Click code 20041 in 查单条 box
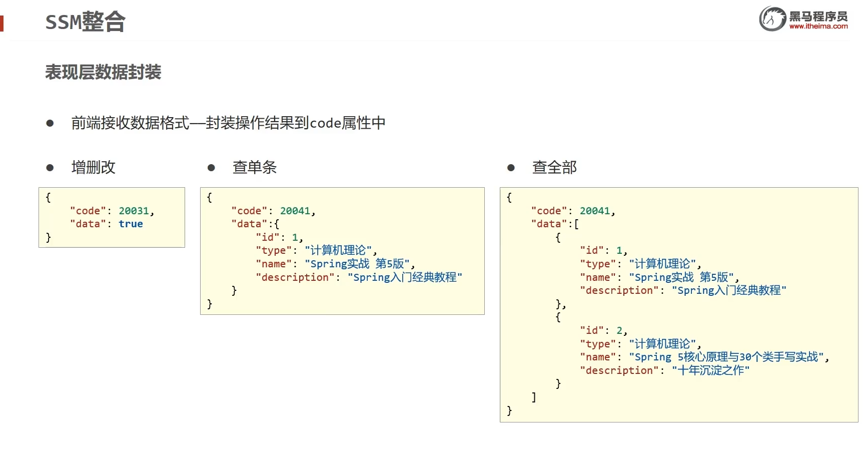This screenshot has height=450, width=868. pyautogui.click(x=295, y=211)
